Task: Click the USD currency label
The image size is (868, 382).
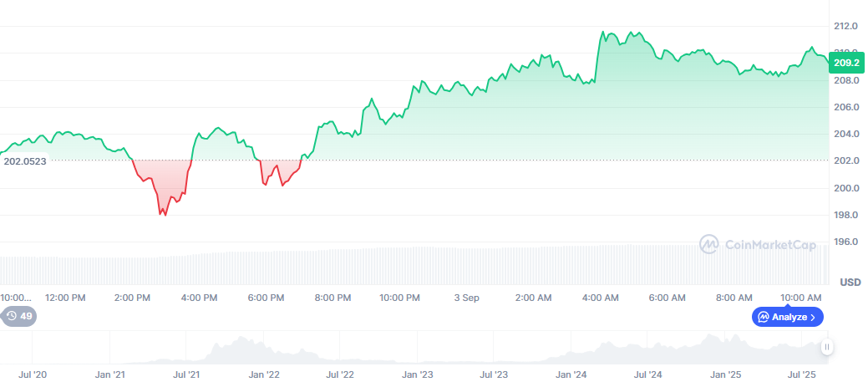Action: pyautogui.click(x=850, y=283)
